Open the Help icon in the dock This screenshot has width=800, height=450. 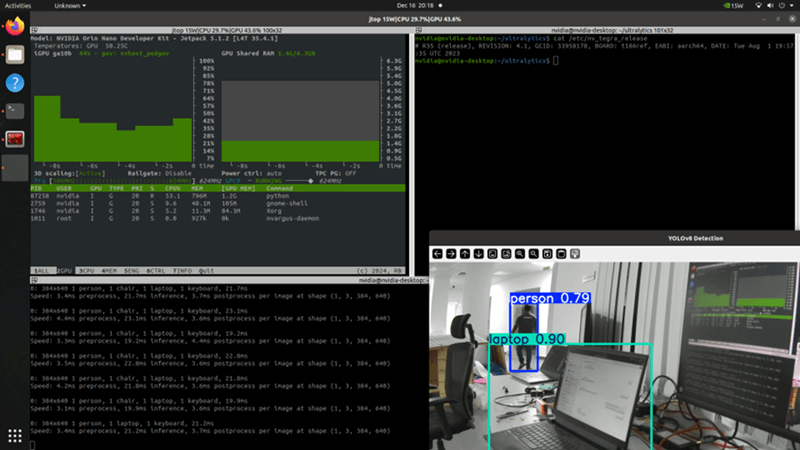pos(15,82)
